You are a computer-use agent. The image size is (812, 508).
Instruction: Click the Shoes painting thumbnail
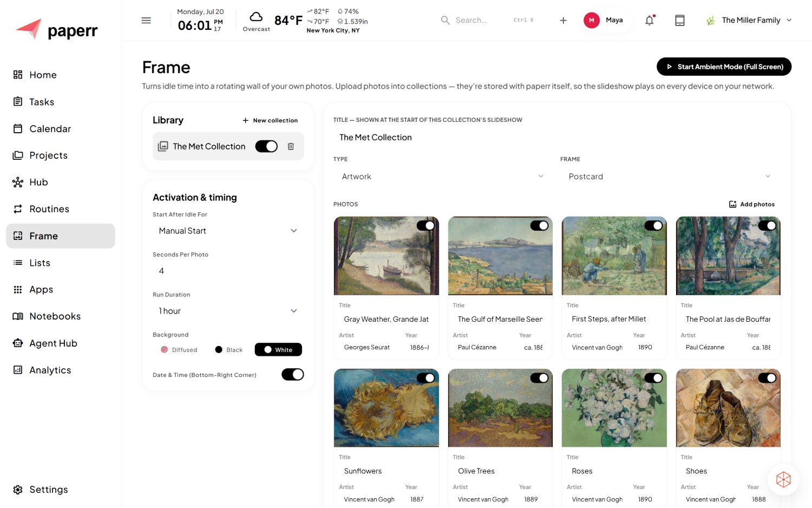click(x=728, y=408)
